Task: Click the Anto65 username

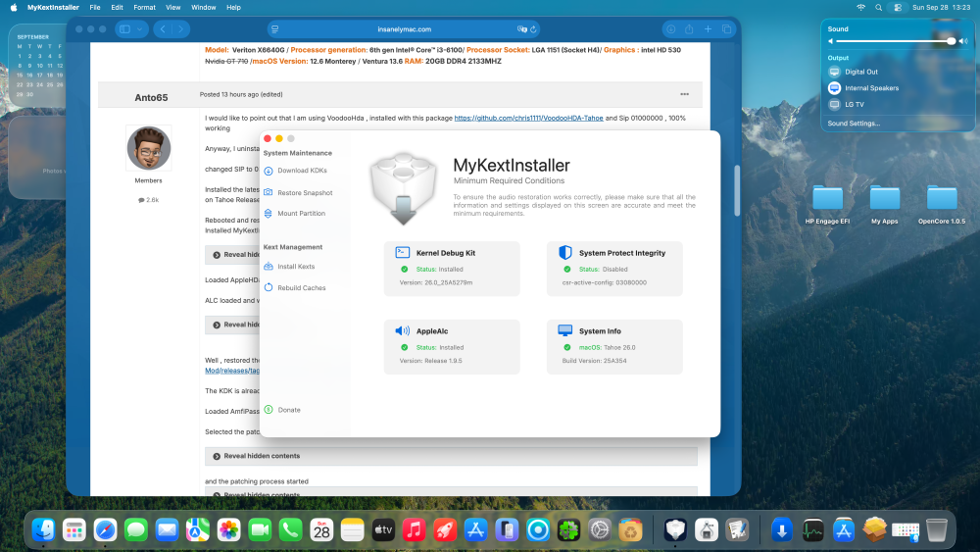Action: [151, 97]
